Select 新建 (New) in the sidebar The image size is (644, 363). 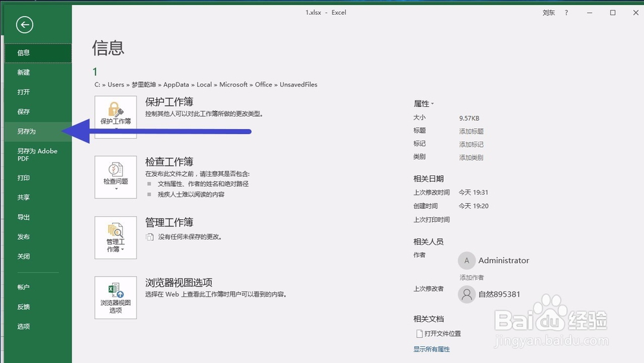[x=38, y=72]
